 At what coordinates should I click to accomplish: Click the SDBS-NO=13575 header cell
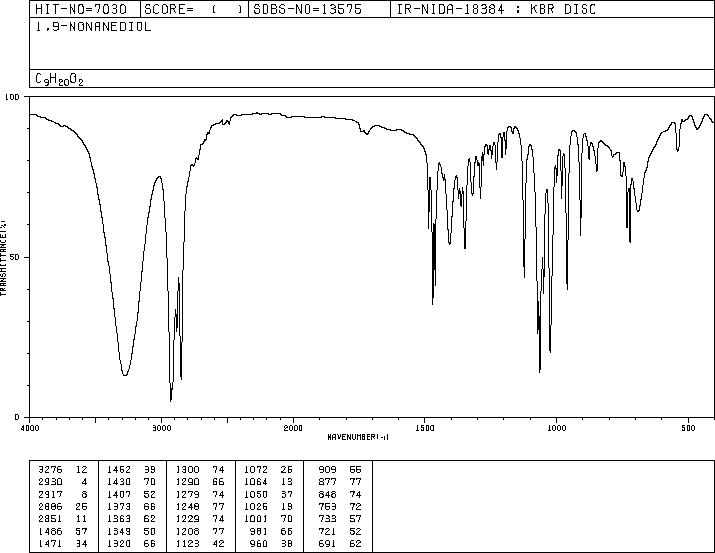point(319,9)
